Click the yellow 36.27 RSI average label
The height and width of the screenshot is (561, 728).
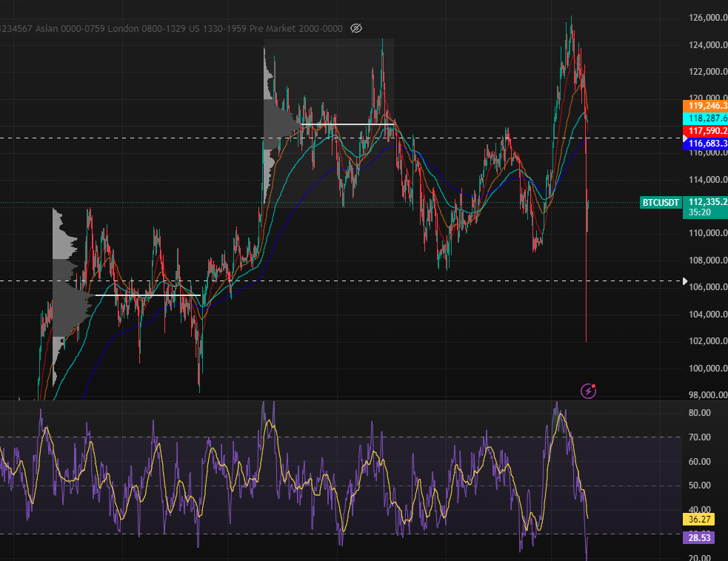(699, 520)
